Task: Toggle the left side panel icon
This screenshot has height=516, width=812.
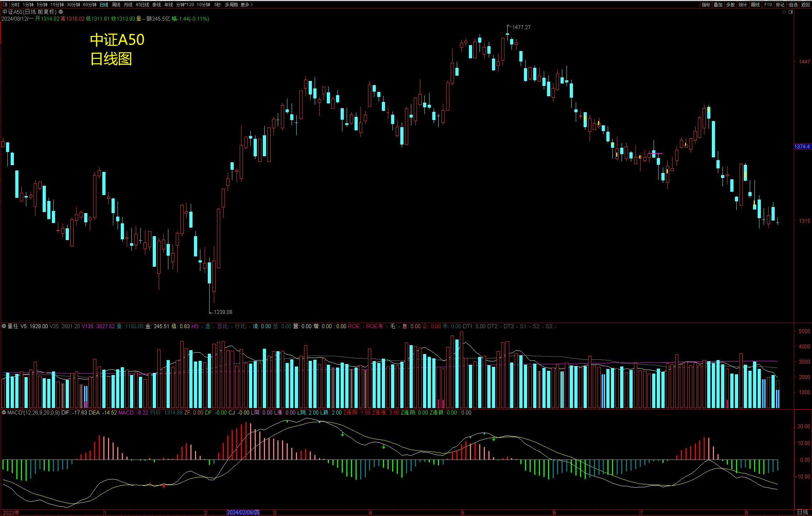Action: (5, 5)
